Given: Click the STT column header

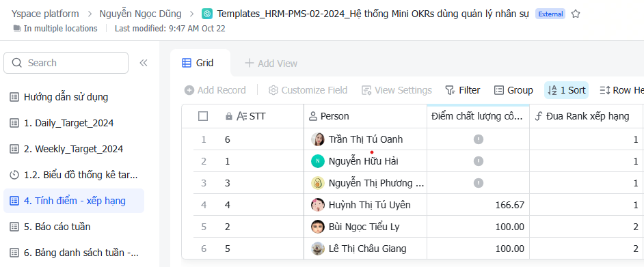Looking at the screenshot, I should tap(263, 116).
